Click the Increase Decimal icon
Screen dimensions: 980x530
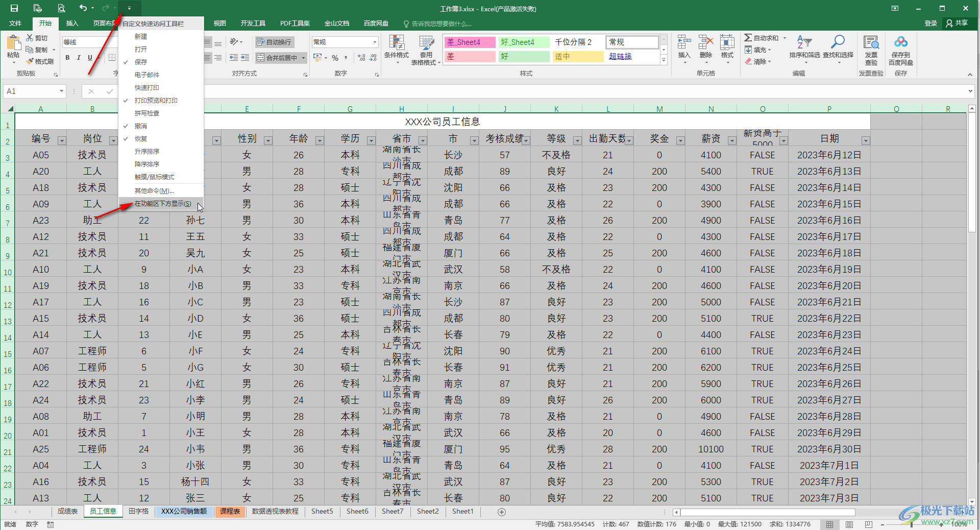[362, 58]
